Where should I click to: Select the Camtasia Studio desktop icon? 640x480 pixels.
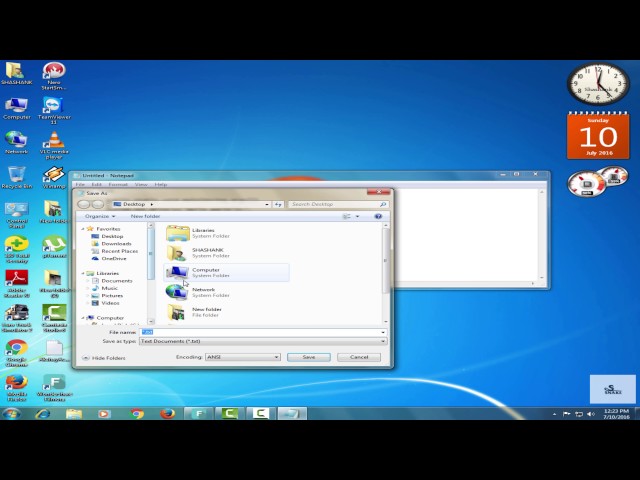[x=54, y=318]
